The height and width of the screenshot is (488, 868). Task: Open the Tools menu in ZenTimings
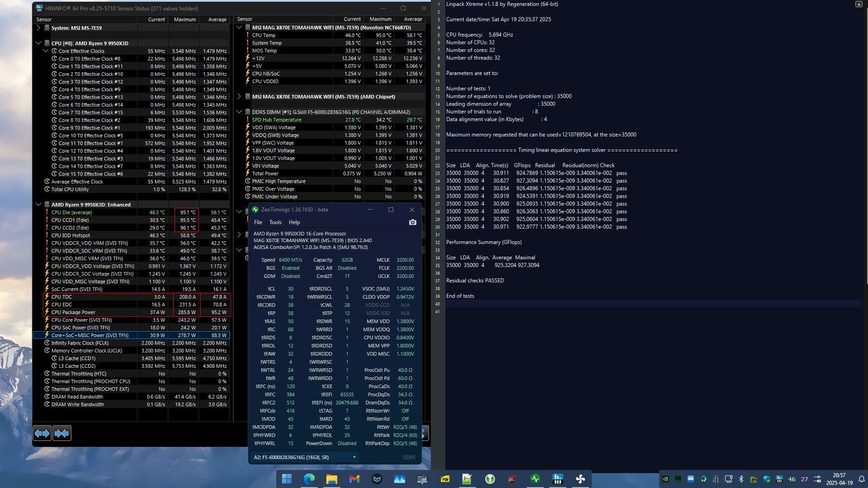275,222
